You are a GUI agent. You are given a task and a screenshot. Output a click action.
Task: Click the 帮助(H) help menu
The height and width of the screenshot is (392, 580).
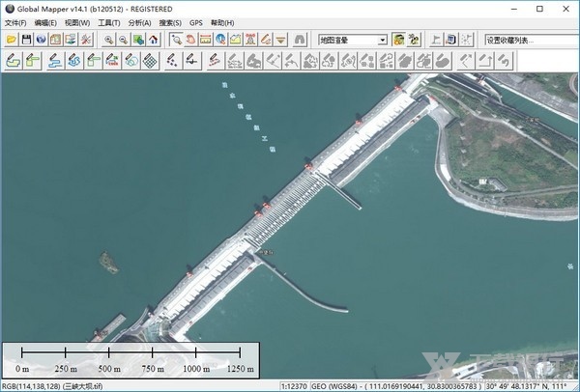pyautogui.click(x=222, y=22)
